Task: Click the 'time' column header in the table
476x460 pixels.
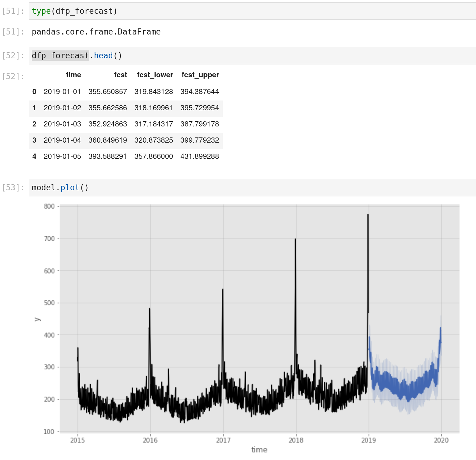Action: 74,75
